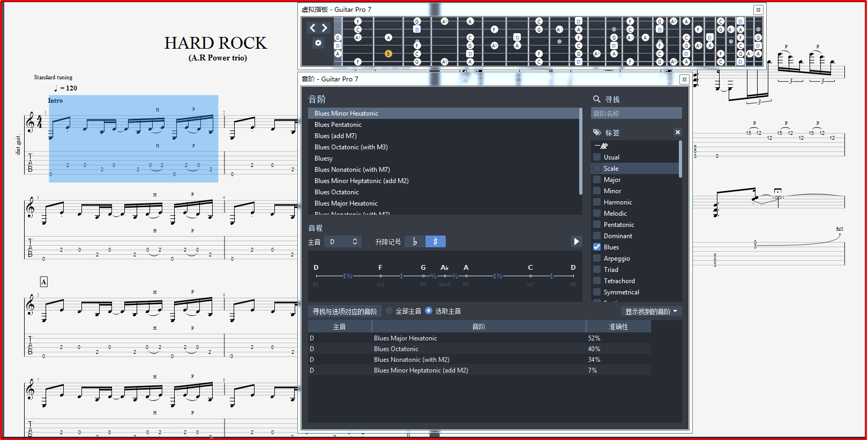868x440 pixels.
Task: Choose Blues Octatonic (with M3) from the list
Action: click(x=351, y=147)
